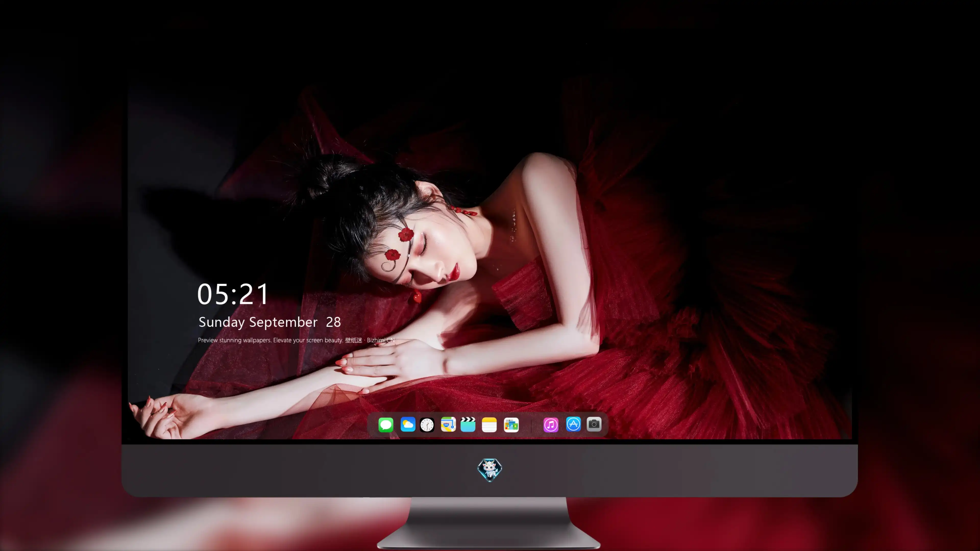Launch the pink iTunes music app
The image size is (980, 551).
point(551,425)
